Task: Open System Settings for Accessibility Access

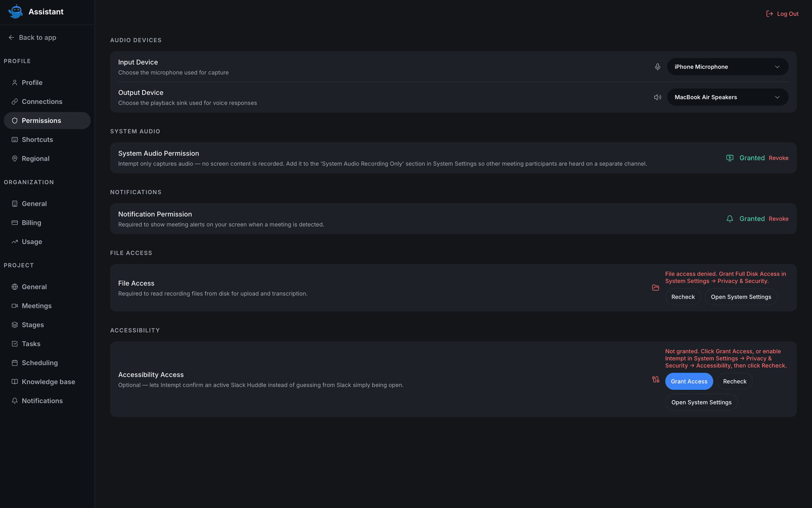Action: click(x=701, y=402)
